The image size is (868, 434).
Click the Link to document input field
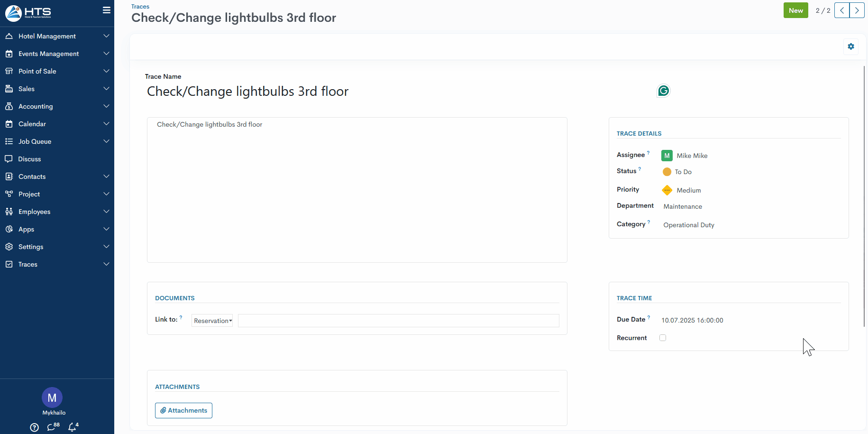click(398, 321)
